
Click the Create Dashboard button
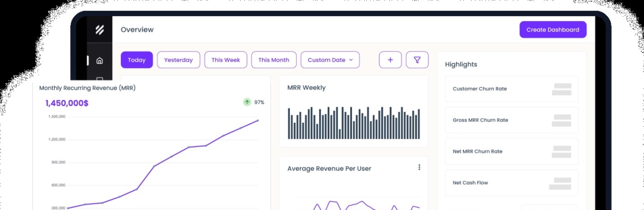tap(553, 29)
